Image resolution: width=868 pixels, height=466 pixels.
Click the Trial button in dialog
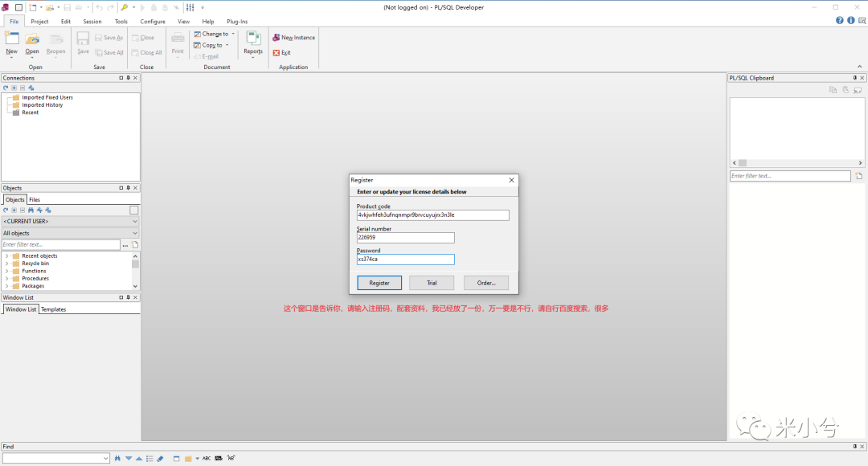(432, 283)
